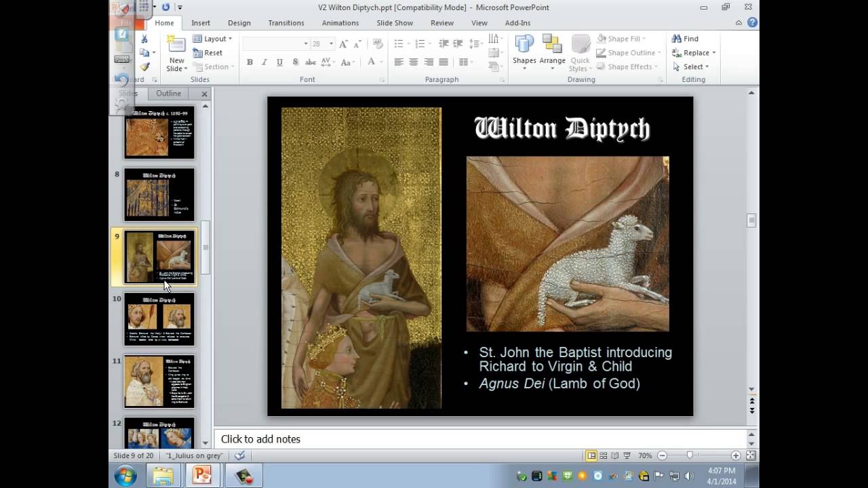Align text left
The height and width of the screenshot is (488, 868).
399,62
